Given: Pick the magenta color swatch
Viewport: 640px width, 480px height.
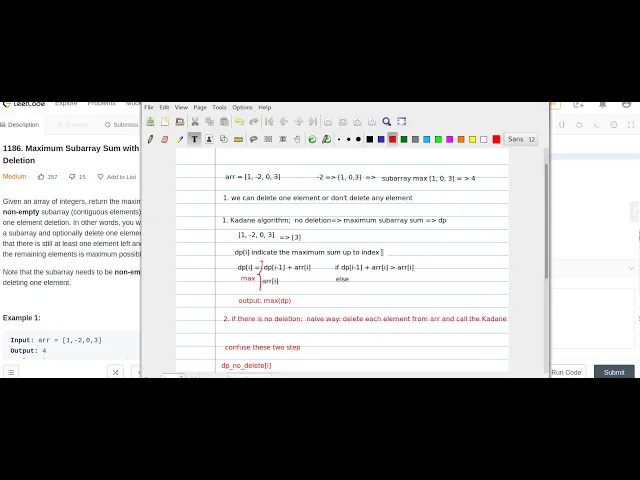Looking at the screenshot, I should point(450,139).
